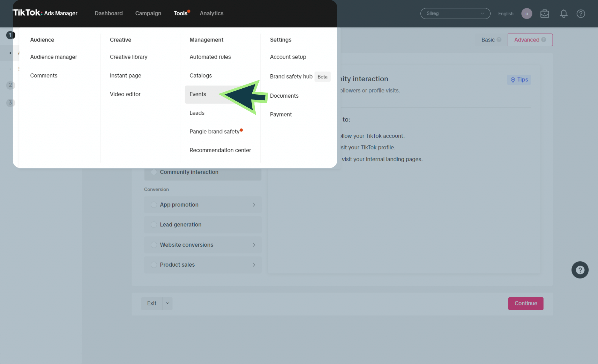
Task: Switch to Advanced mode
Action: click(x=530, y=40)
